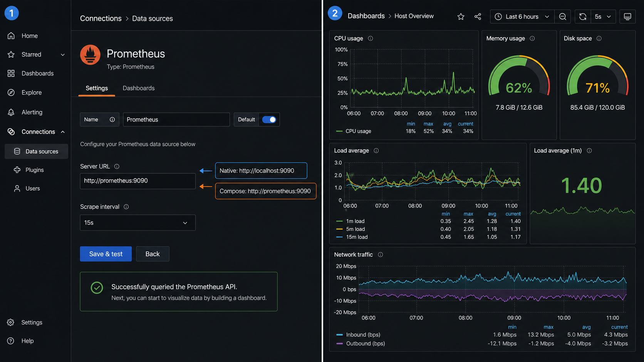Click the CPU usage panel info icon
The height and width of the screenshot is (362, 644).
371,38
